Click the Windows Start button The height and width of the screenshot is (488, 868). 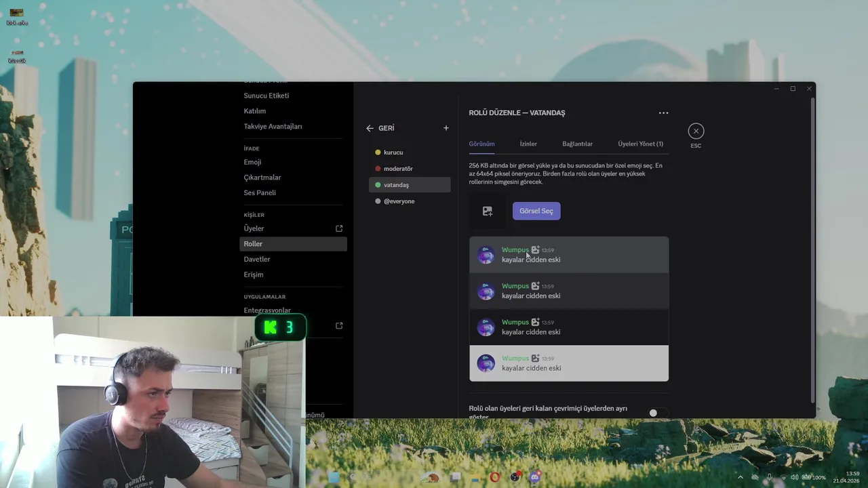334,477
